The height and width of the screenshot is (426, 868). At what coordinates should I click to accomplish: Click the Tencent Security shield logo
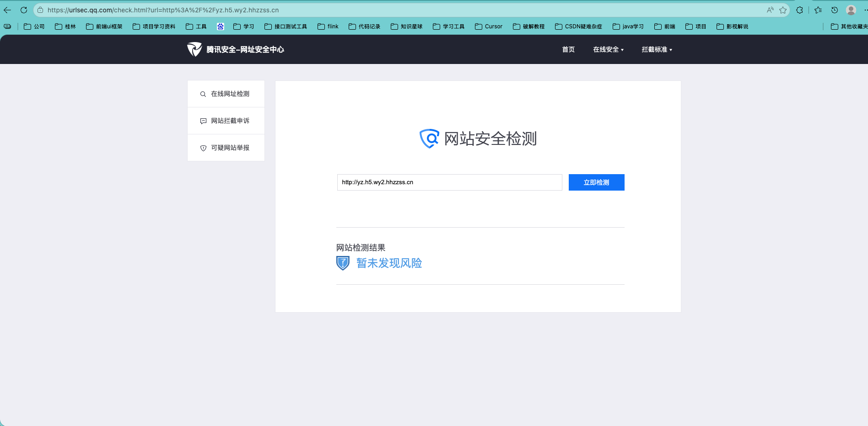194,49
